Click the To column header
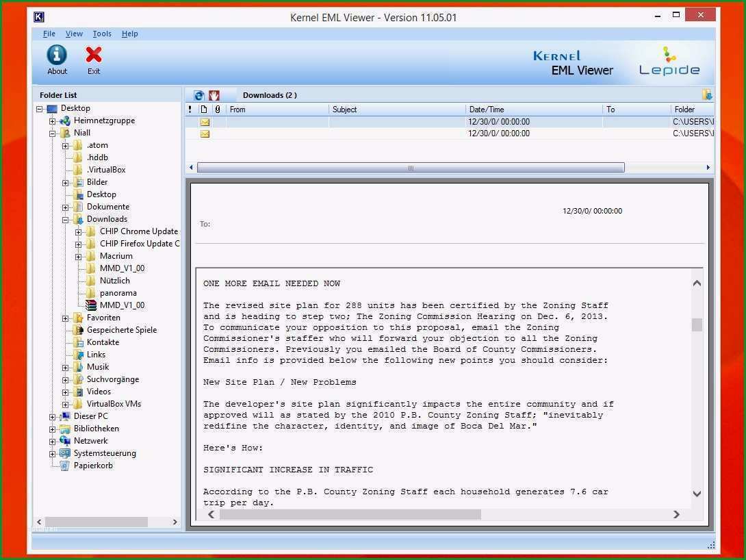The height and width of the screenshot is (560, 746). tap(636, 110)
